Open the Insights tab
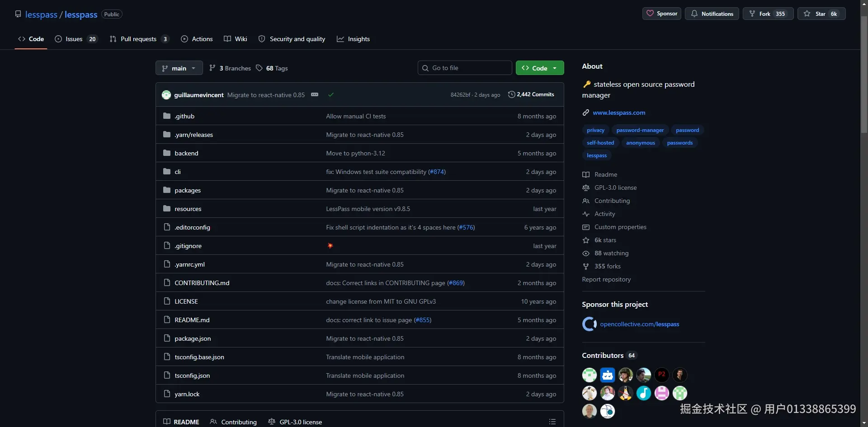Screen dimensions: 868x427 click(x=353, y=39)
